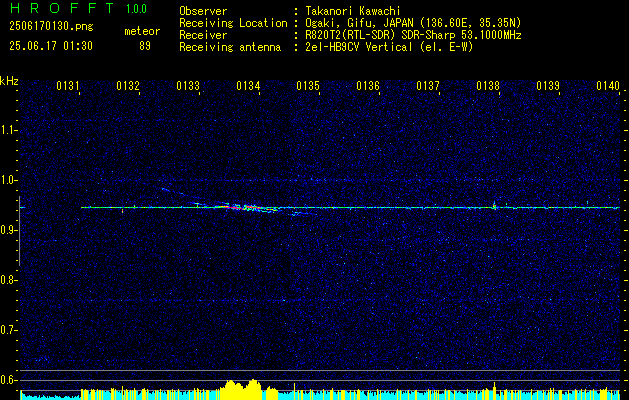The height and width of the screenshot is (400, 629).
Task: Click the 2el-HB9CV Vertical antenna value
Action: (x=389, y=47)
